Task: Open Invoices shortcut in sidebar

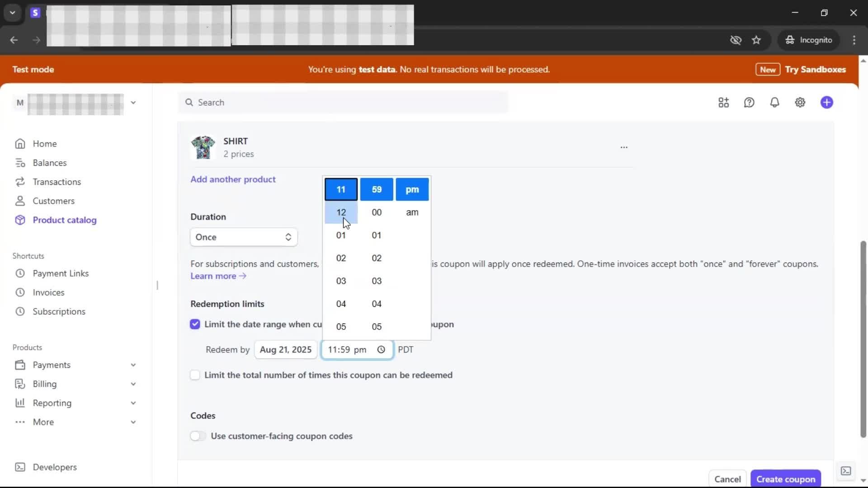Action: coord(48,292)
